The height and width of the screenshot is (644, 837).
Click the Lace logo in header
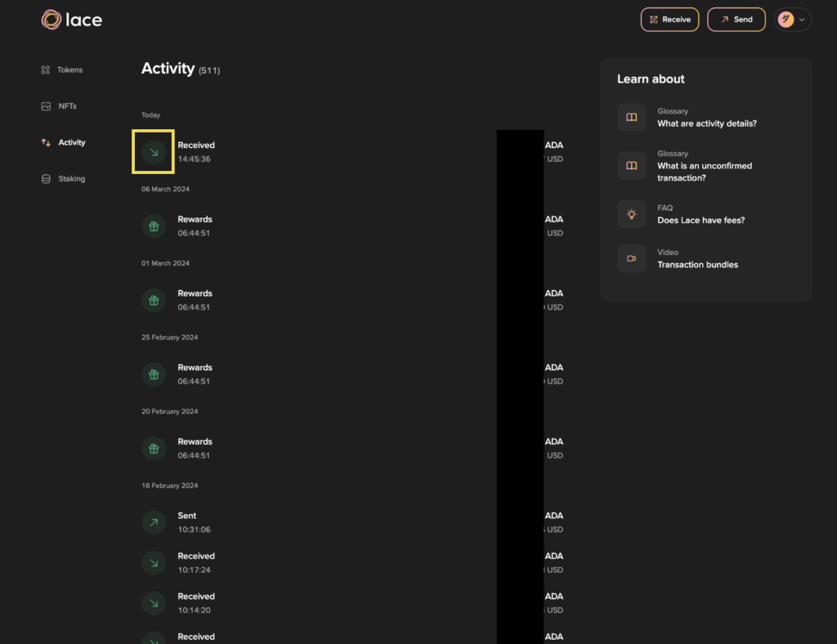[72, 20]
